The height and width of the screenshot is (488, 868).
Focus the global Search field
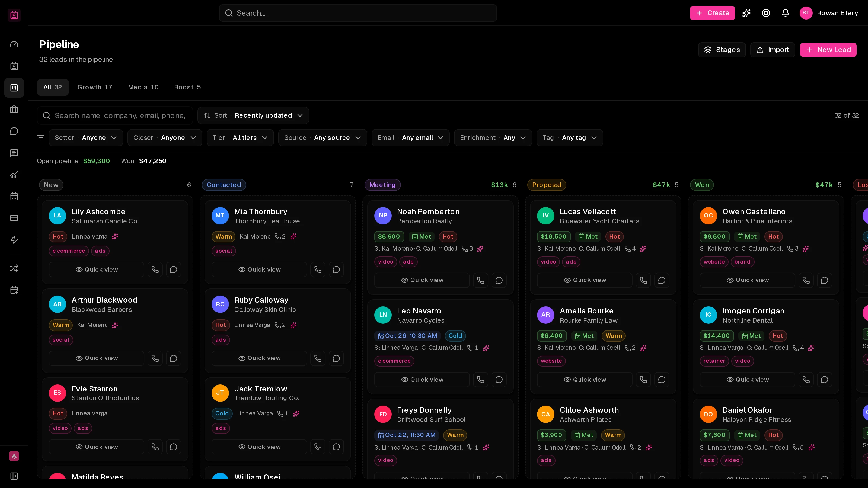[358, 13]
